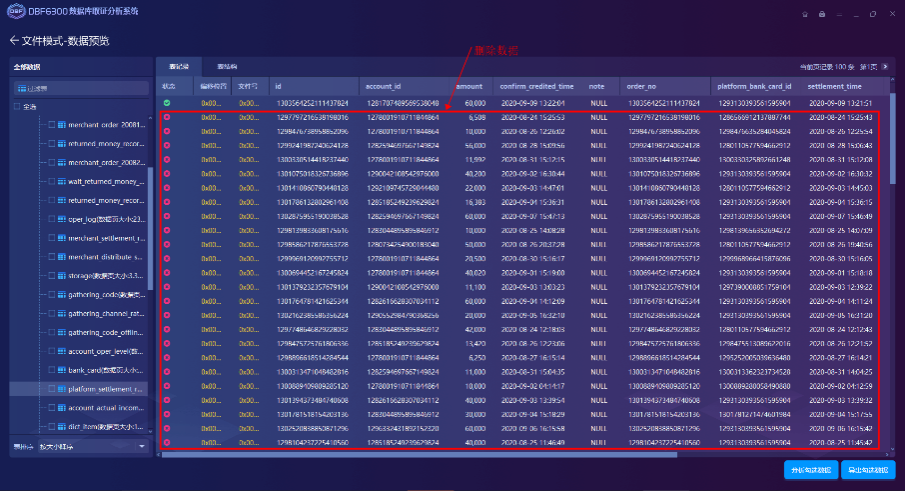Click the red deleted icon on the 11,100 amount row

pos(167,287)
